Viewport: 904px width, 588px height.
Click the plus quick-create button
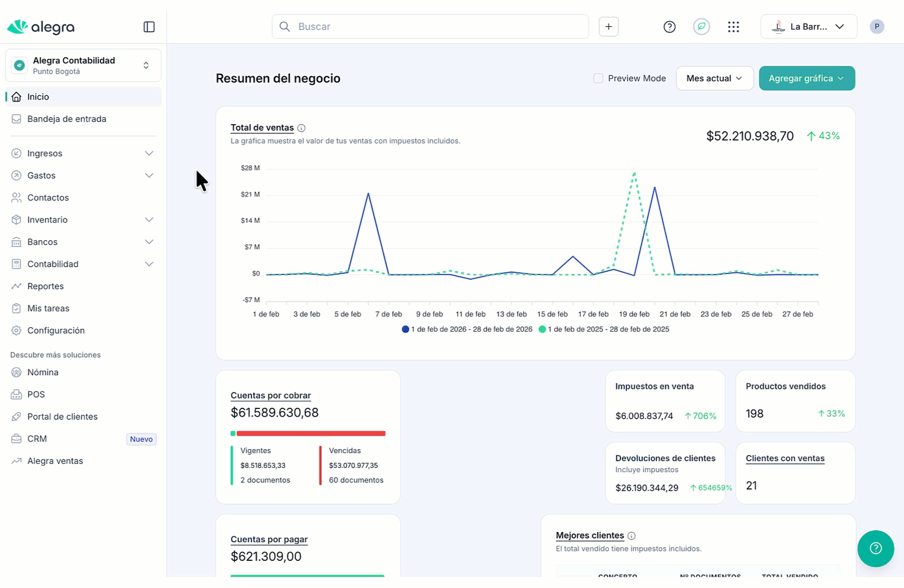608,27
